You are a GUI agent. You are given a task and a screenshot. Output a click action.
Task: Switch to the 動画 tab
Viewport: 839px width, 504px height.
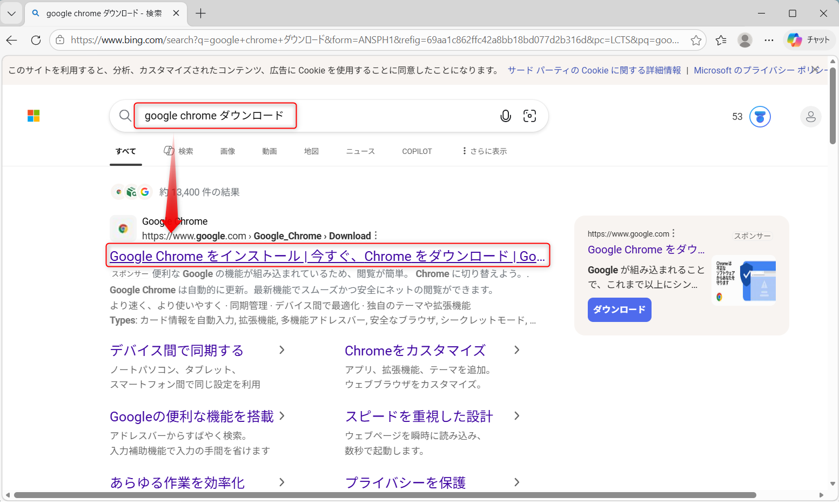pyautogui.click(x=270, y=151)
